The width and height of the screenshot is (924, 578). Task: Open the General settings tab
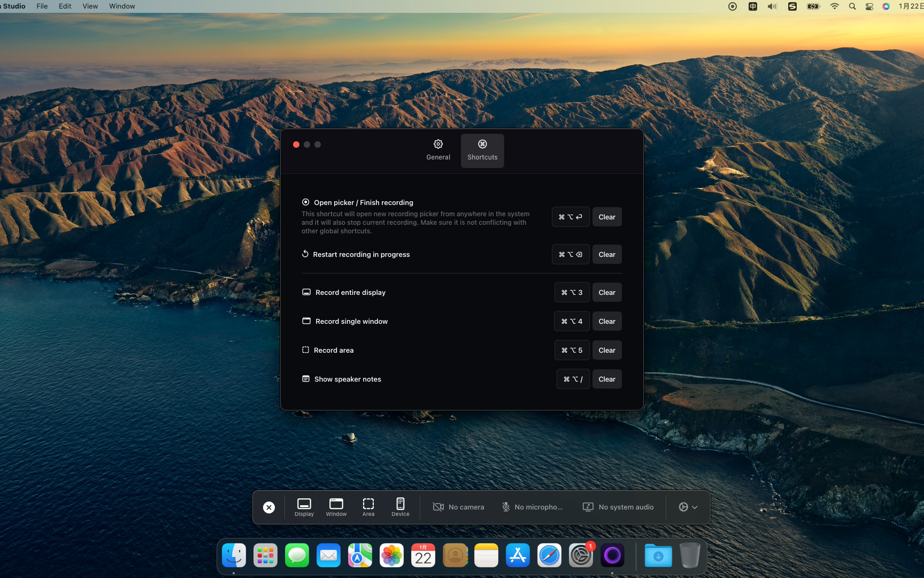(438, 150)
